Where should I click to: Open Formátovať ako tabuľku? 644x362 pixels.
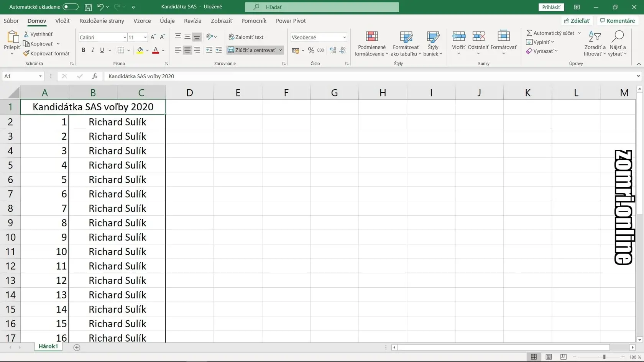(406, 44)
